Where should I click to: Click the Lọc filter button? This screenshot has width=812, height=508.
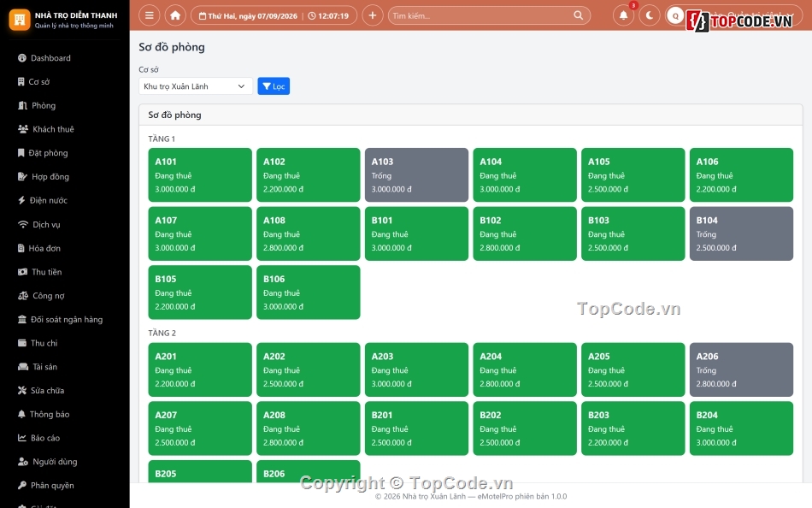(274, 86)
